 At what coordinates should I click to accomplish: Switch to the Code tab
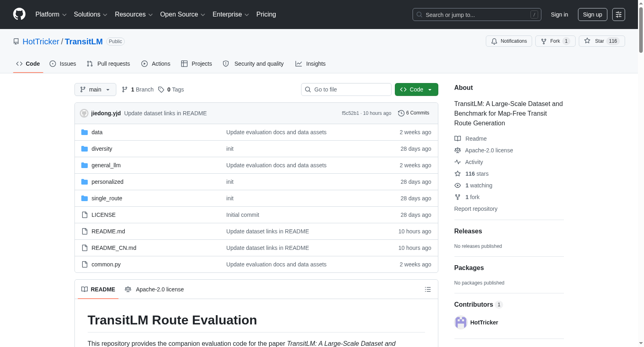pyautogui.click(x=28, y=64)
